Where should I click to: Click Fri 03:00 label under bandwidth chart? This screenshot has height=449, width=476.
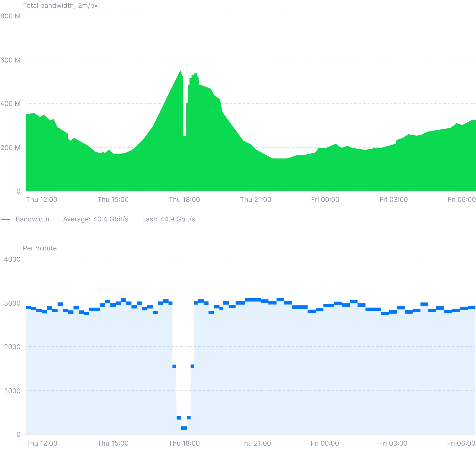394,199
